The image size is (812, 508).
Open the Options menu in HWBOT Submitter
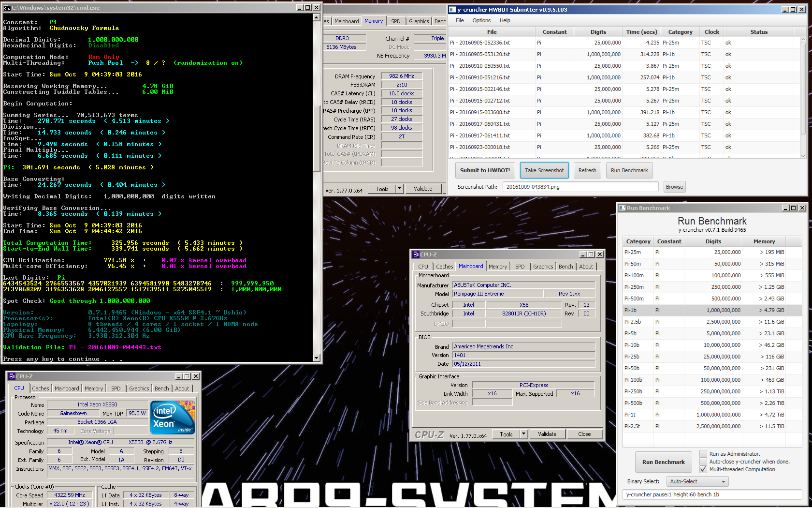(x=481, y=20)
